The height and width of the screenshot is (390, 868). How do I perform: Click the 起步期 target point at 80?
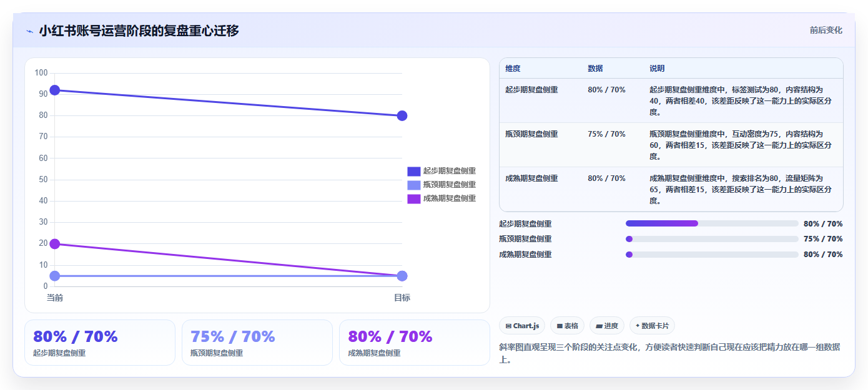pos(402,115)
